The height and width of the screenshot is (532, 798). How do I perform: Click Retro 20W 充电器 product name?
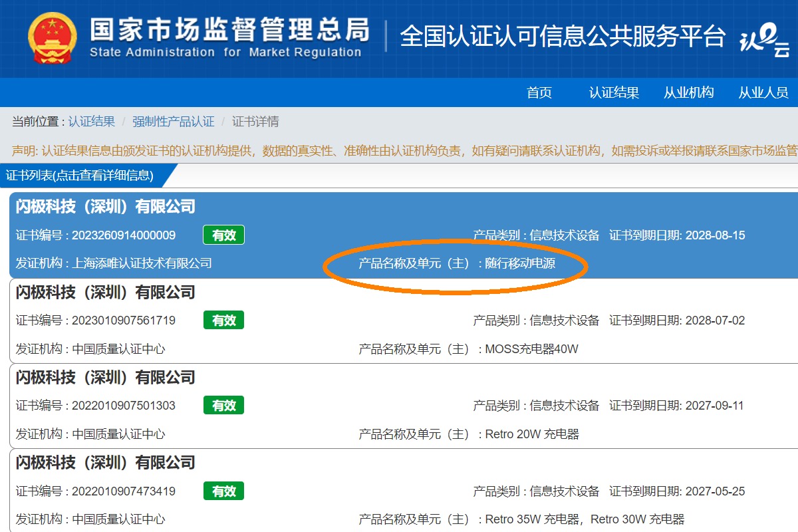coord(532,434)
